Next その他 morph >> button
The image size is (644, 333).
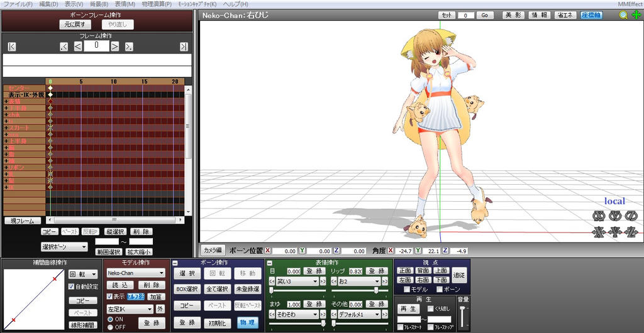coord(385,315)
